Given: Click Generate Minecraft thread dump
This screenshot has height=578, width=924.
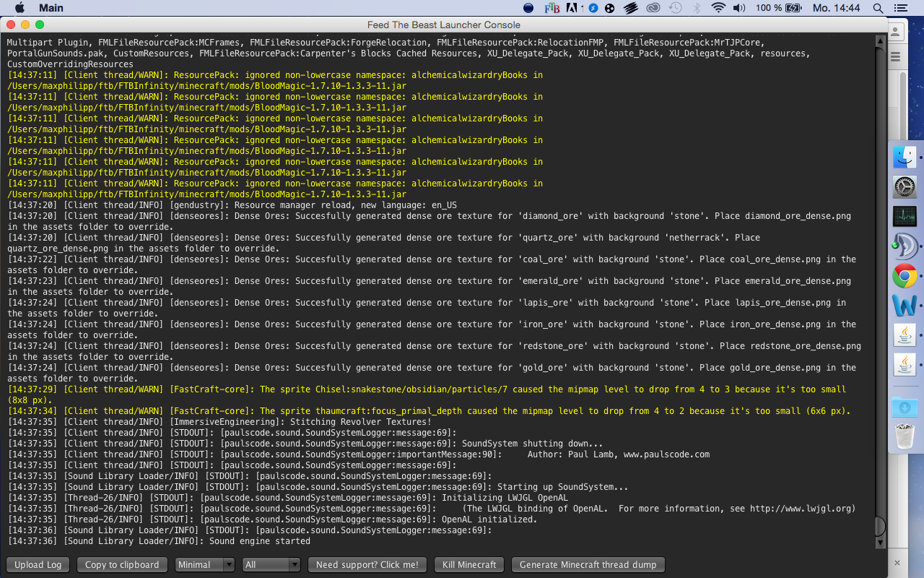Looking at the screenshot, I should [588, 564].
